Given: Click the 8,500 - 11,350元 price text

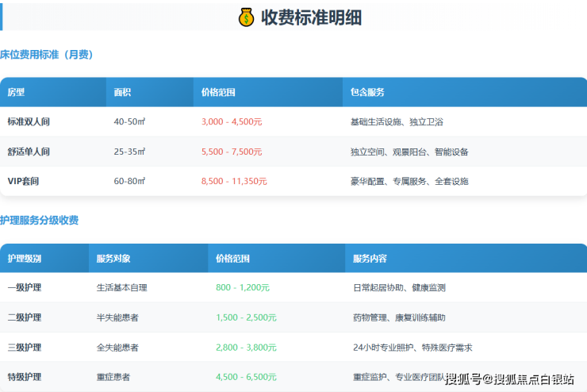Looking at the screenshot, I should click(234, 181).
